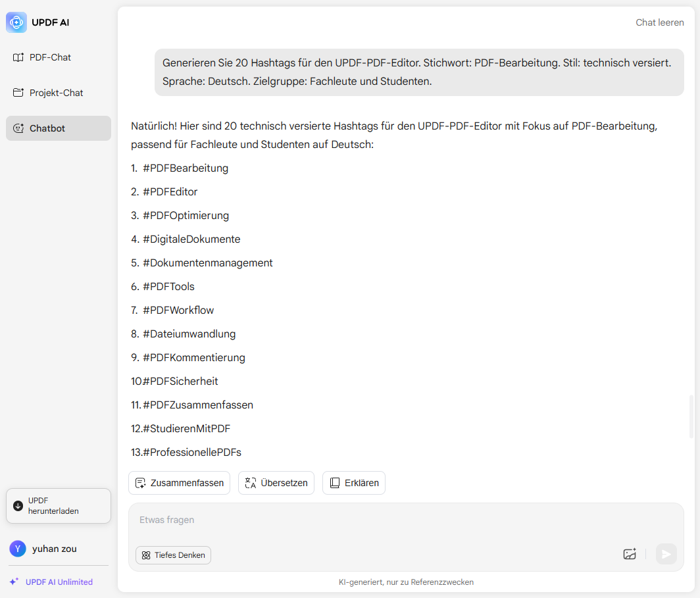
Task: Click the #Dokumentenmanagement hashtag
Action: pos(208,263)
